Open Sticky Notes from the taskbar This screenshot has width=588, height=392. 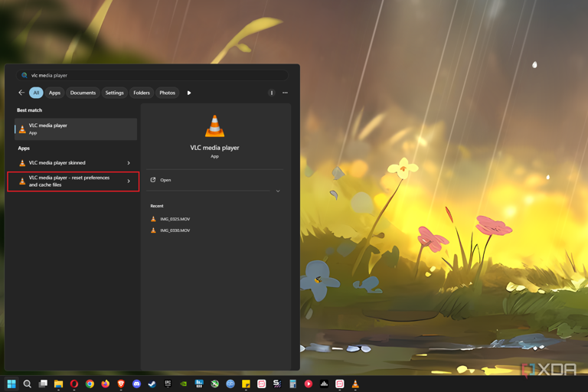point(246,384)
